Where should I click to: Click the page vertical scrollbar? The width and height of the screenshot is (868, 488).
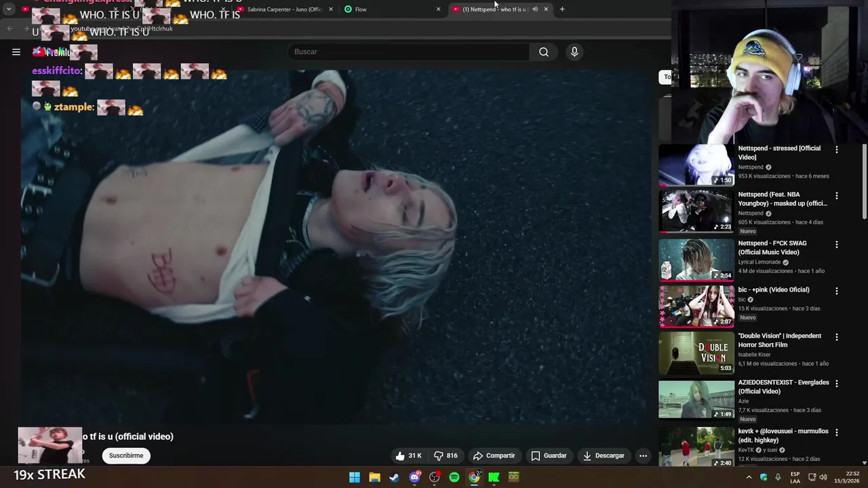(x=864, y=180)
